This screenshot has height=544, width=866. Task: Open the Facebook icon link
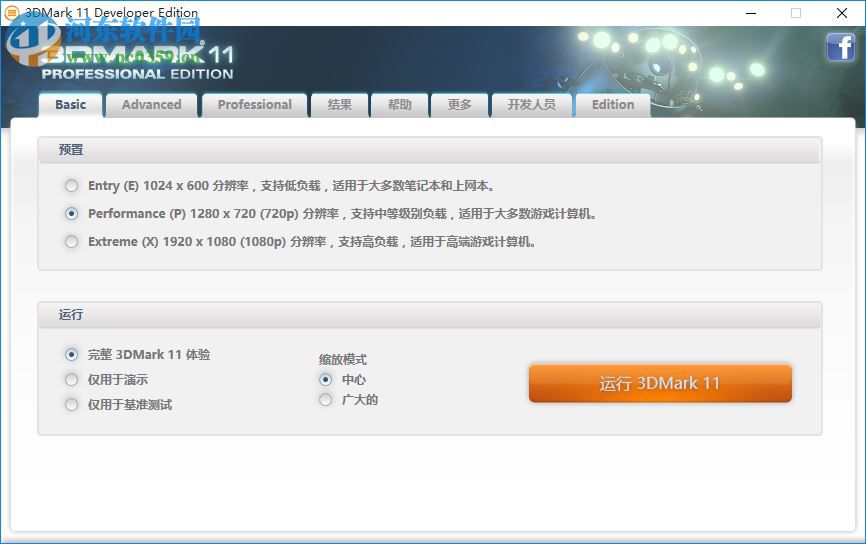[x=841, y=47]
